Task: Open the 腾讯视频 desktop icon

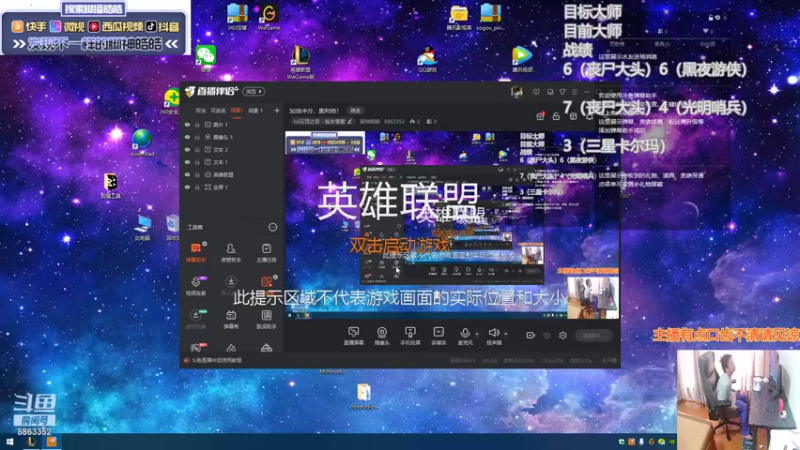Action: point(522,59)
